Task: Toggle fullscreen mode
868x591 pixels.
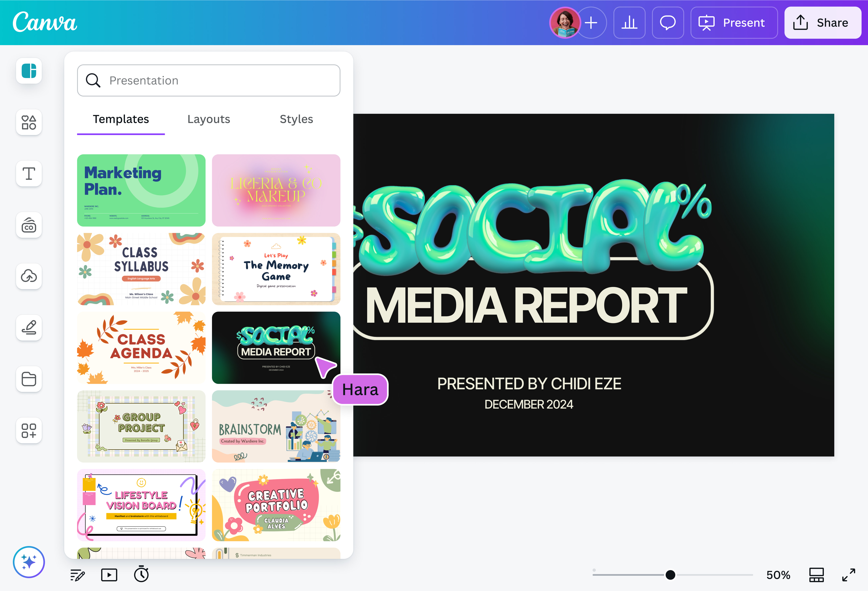Action: pos(849,575)
